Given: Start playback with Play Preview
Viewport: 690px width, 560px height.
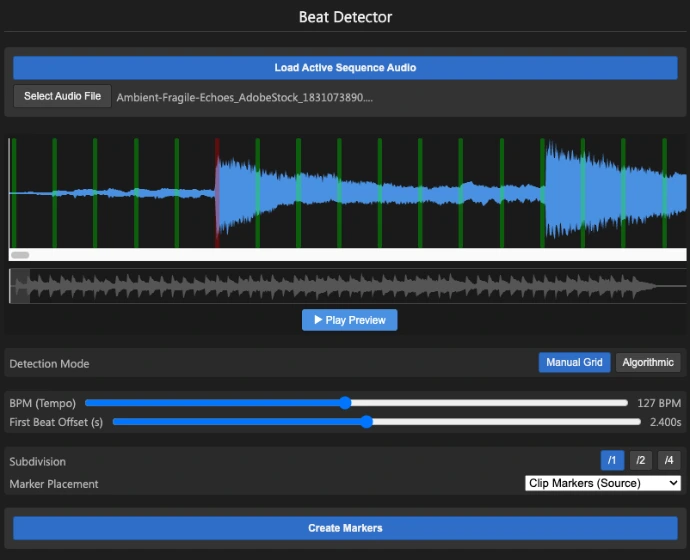Looking at the screenshot, I should tap(349, 320).
